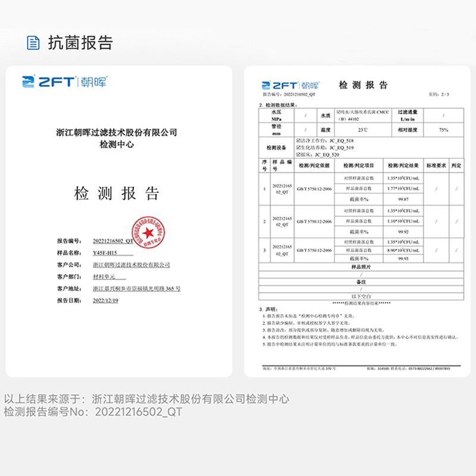Click the 报告日期 label

point(69,300)
